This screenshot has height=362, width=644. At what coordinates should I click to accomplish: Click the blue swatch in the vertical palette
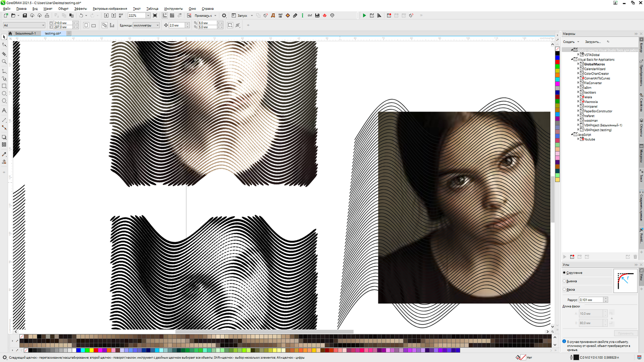pos(557,58)
